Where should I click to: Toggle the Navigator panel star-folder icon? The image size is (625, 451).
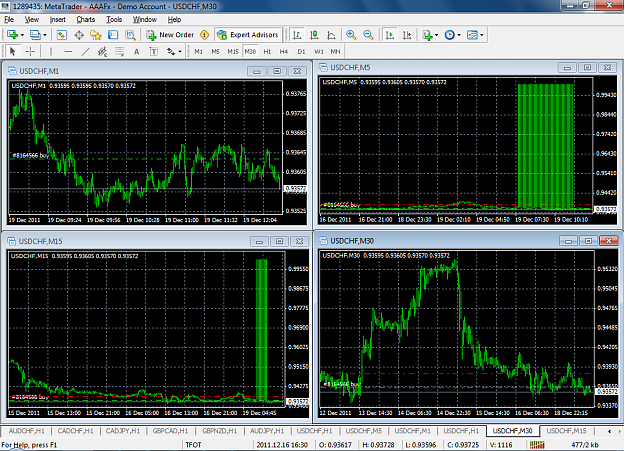(96, 35)
